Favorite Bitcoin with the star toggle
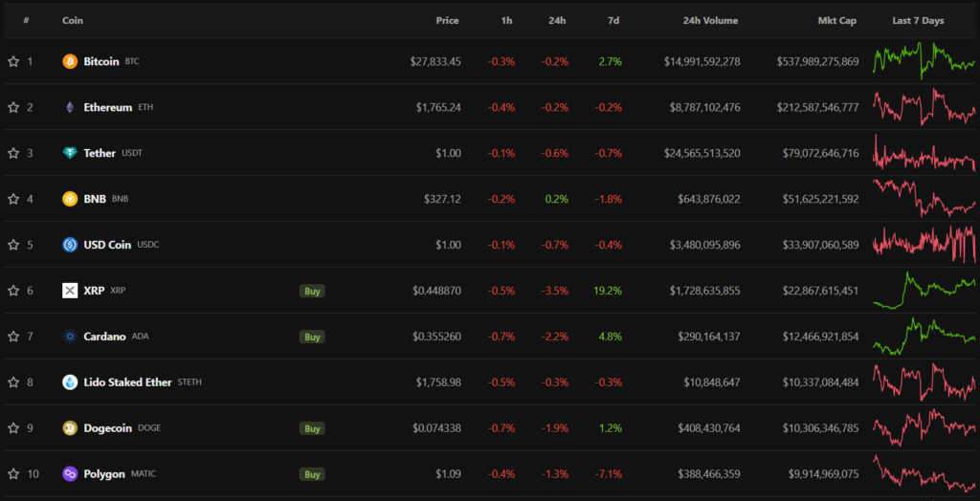Image resolution: width=980 pixels, height=501 pixels. (13, 61)
